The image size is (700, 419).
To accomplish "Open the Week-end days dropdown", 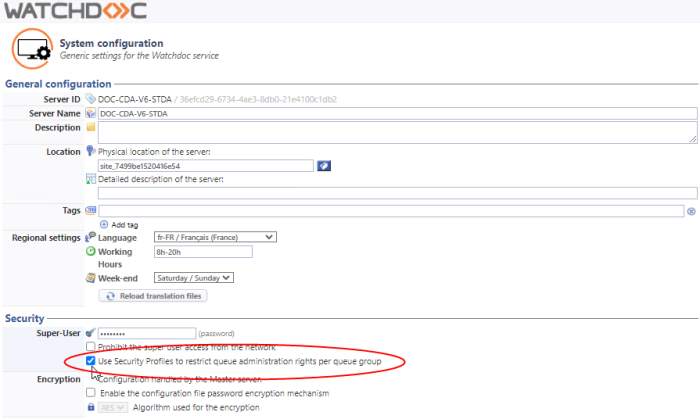I will 193,278.
